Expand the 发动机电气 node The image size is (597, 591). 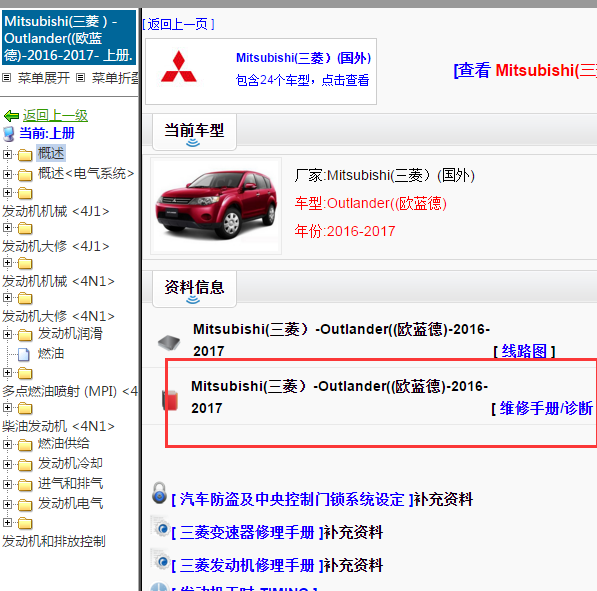coord(7,504)
